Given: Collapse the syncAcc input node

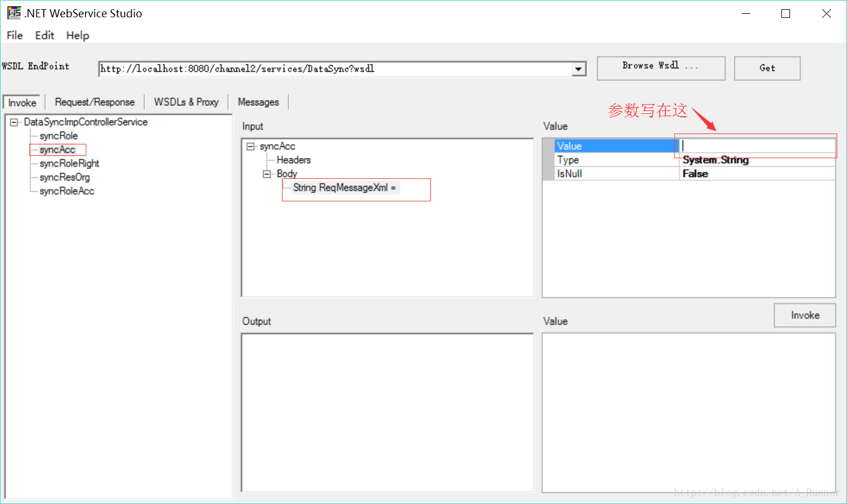Looking at the screenshot, I should pos(250,147).
